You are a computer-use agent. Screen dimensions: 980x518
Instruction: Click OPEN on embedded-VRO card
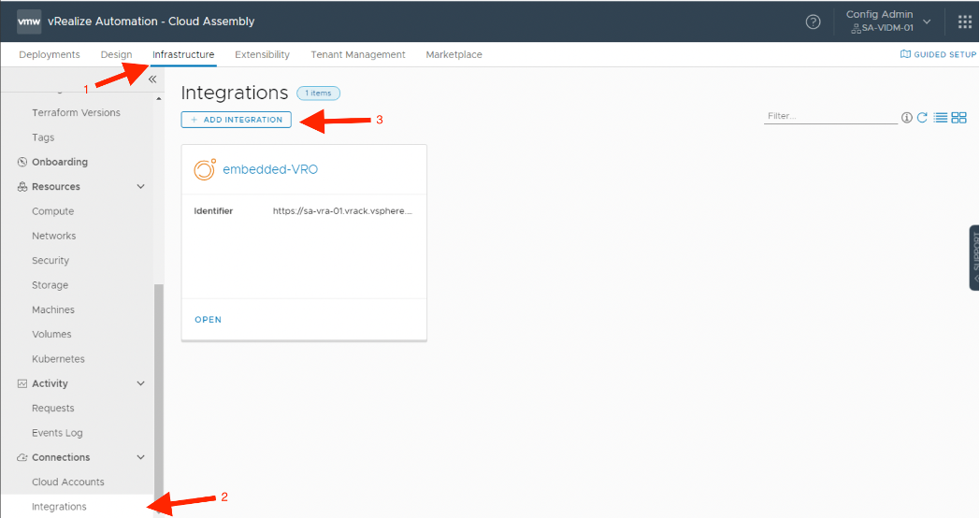tap(209, 319)
